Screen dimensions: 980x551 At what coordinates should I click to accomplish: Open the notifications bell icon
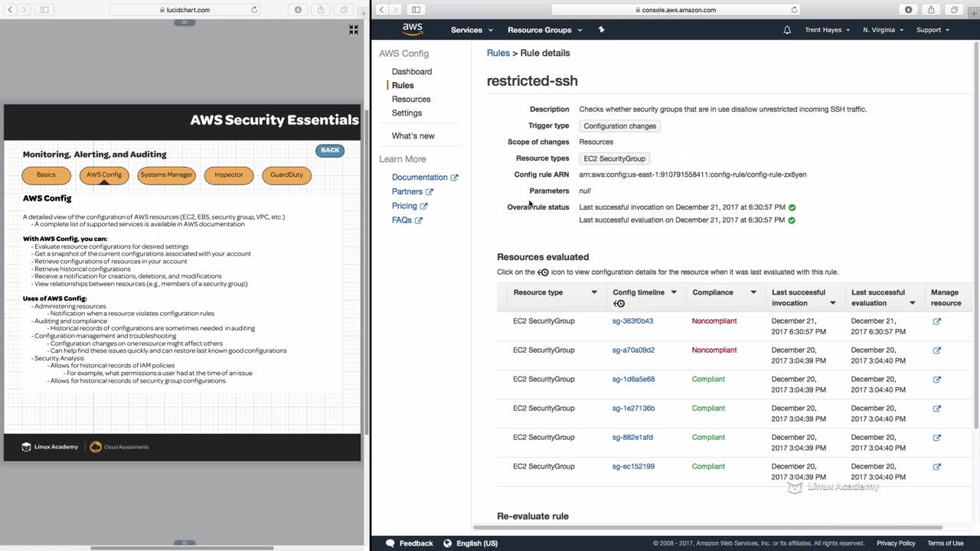coord(787,30)
